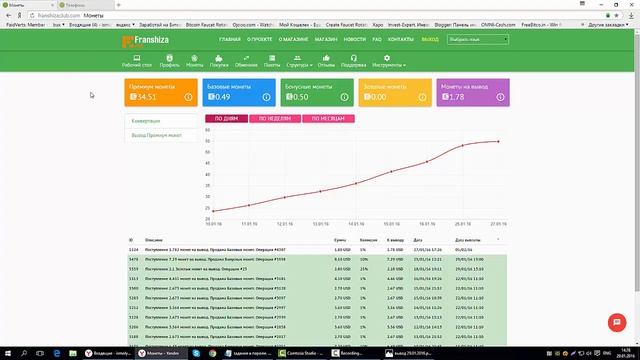Select the Монеты на вывод 1.78 card

click(473, 93)
